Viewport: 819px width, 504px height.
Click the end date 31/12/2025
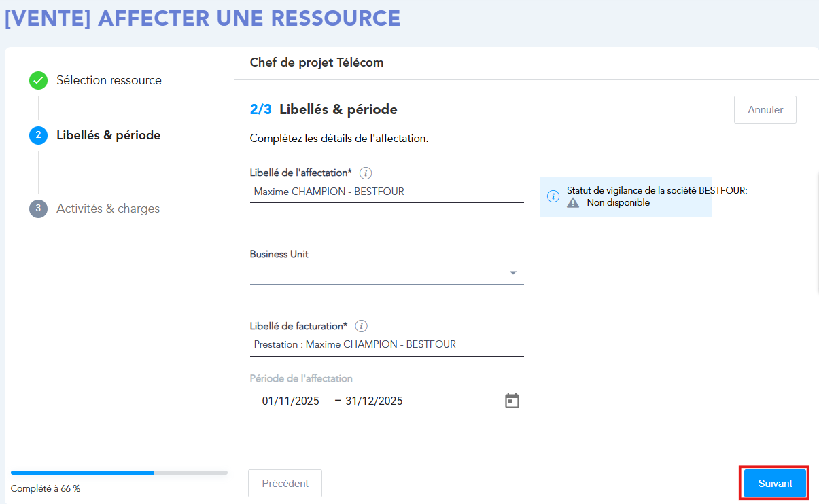[374, 401]
